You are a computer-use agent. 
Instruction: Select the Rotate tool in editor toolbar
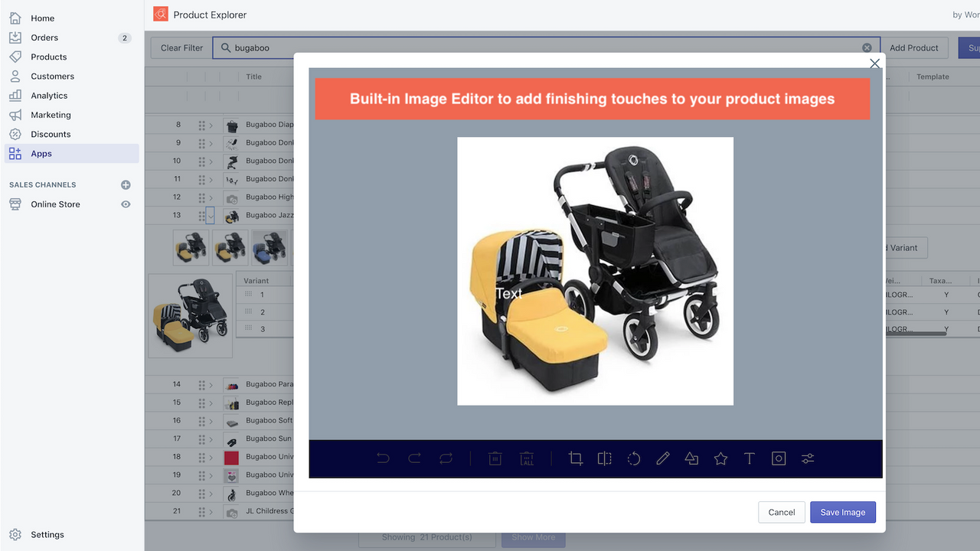(x=634, y=458)
